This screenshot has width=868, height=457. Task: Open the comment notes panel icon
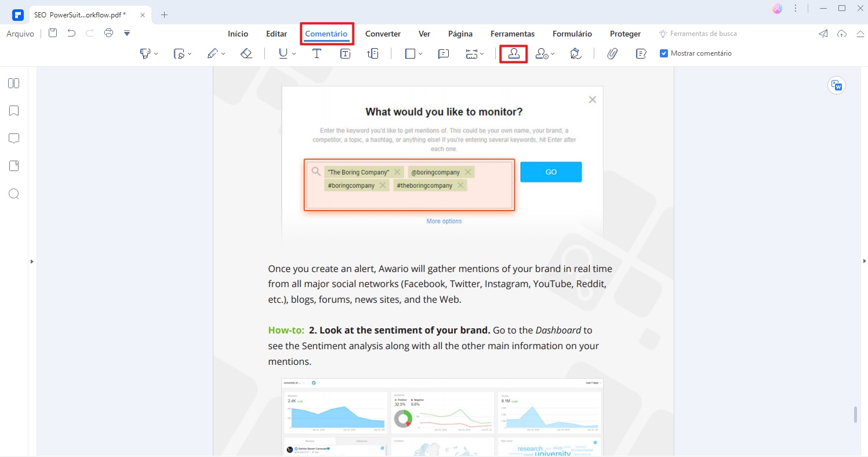pyautogui.click(x=641, y=53)
